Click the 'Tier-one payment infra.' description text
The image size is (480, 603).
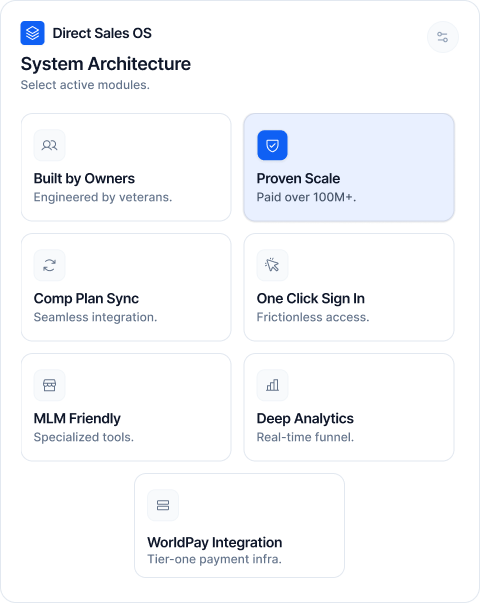coord(215,559)
